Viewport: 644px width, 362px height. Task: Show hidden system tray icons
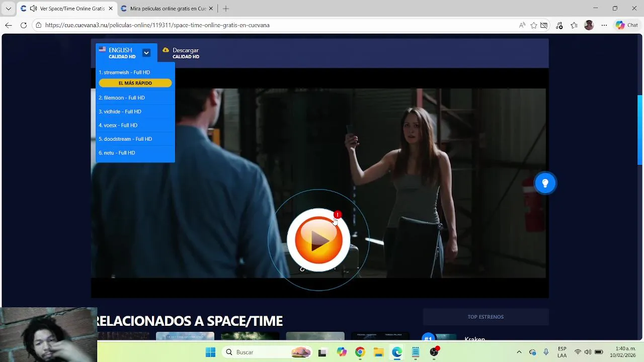519,352
